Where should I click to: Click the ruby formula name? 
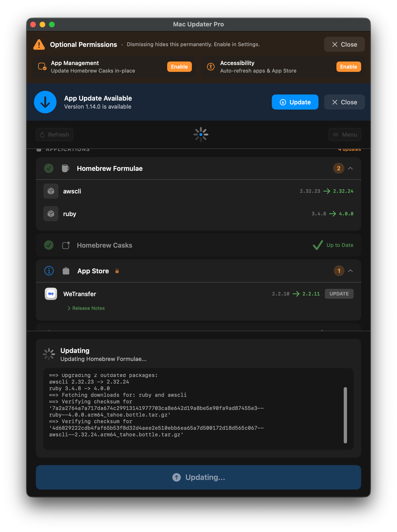[x=70, y=214]
